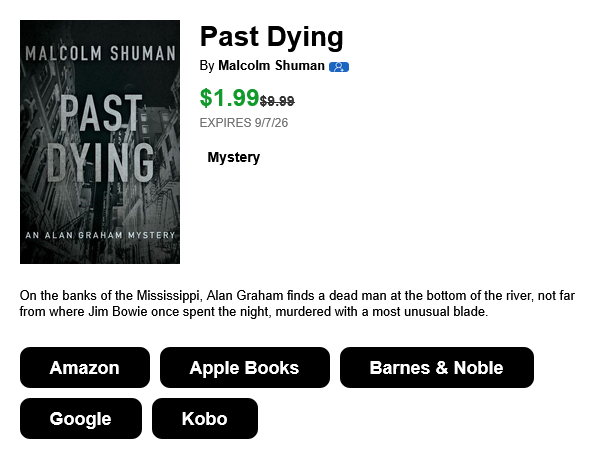Open Malcolm Shuman author link
Viewport: 600px width, 464px height.
tap(271, 65)
